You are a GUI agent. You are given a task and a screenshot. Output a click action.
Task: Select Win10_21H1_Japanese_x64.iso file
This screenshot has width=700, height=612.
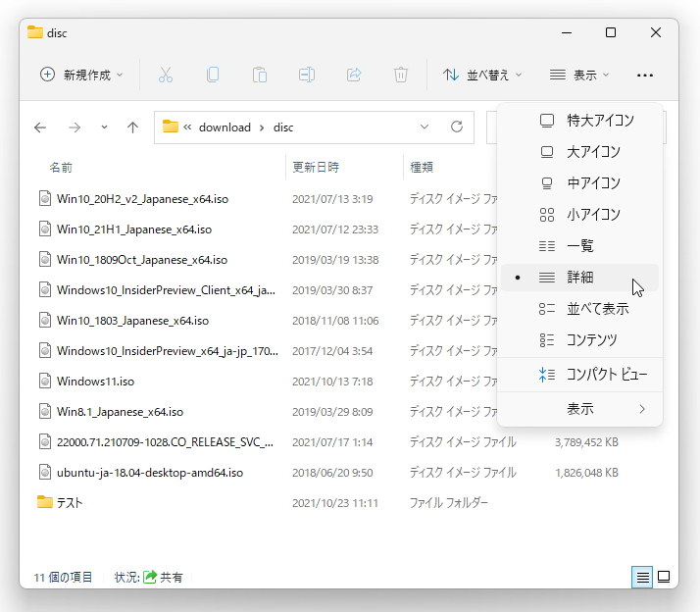point(134,229)
